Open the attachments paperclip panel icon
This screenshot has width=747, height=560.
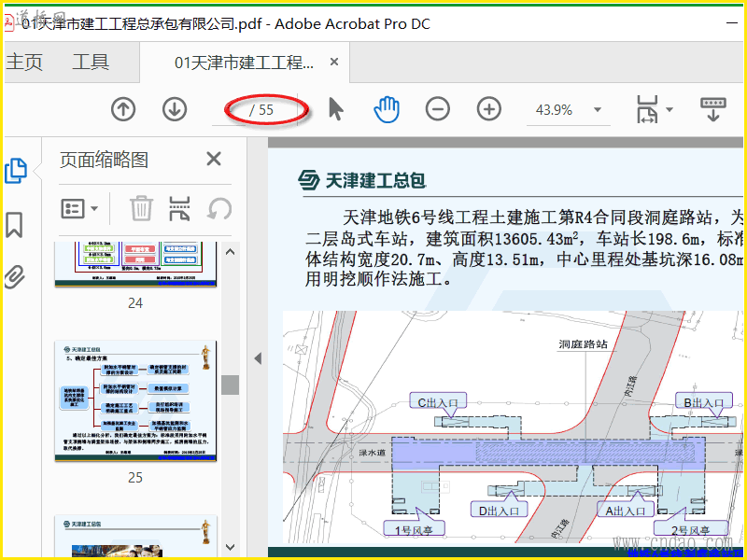click(14, 277)
